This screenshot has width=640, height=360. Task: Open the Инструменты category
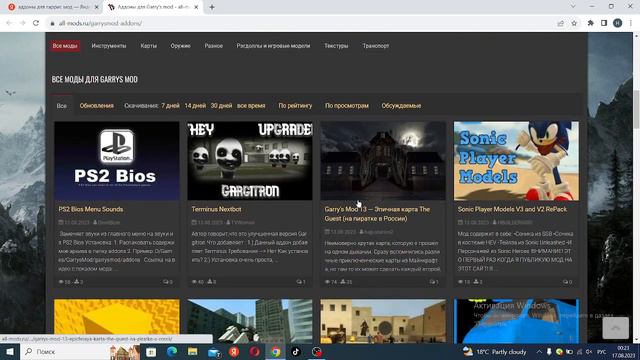(109, 46)
